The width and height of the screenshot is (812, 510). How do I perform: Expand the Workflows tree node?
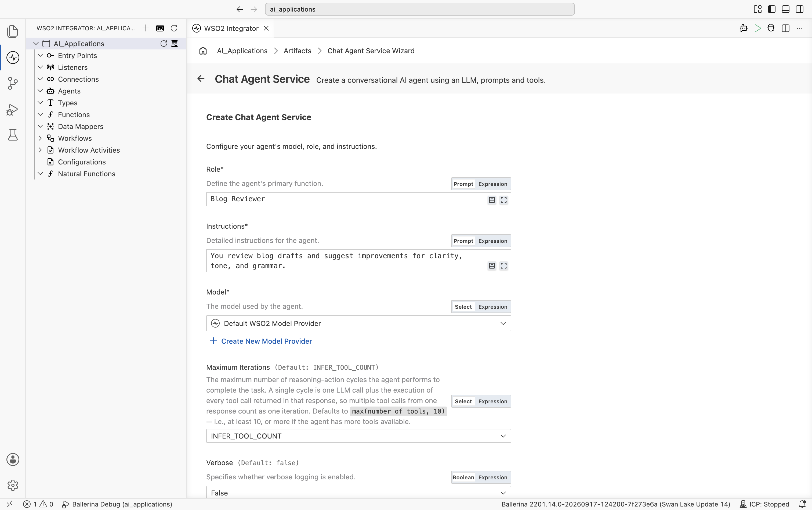click(40, 138)
